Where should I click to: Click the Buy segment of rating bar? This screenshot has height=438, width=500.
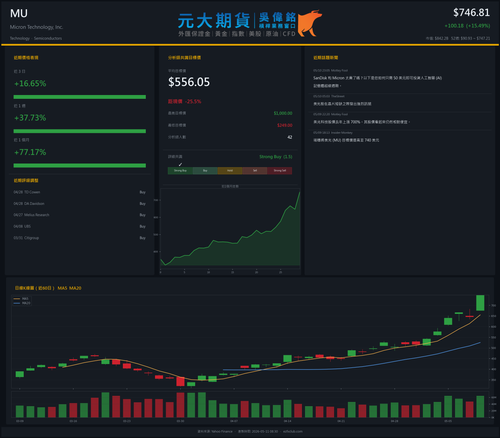205,171
